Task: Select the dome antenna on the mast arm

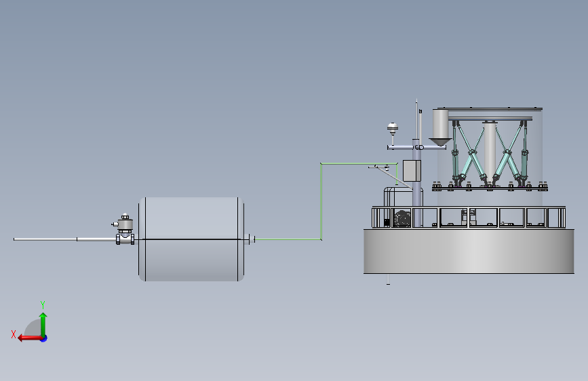Action: [393, 129]
